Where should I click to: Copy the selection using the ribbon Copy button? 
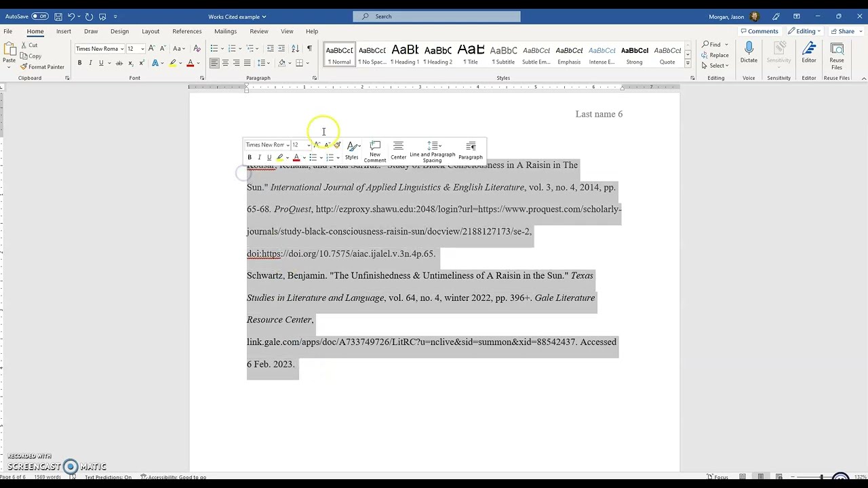[x=31, y=56]
